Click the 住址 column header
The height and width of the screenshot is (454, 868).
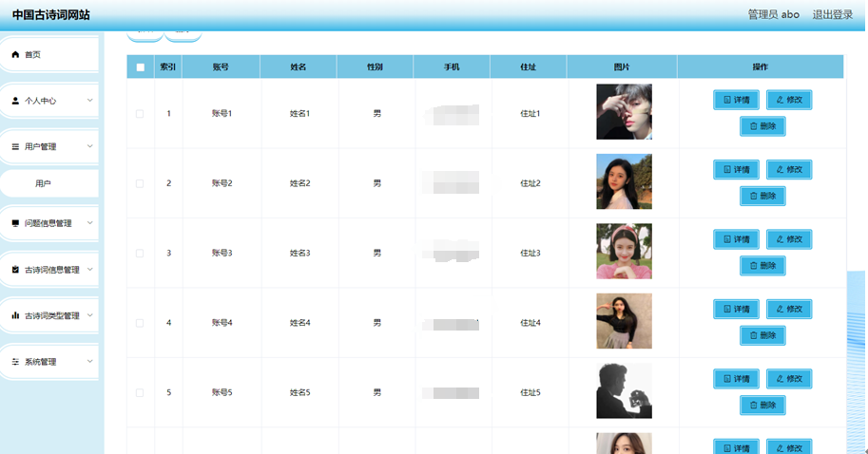click(x=528, y=66)
